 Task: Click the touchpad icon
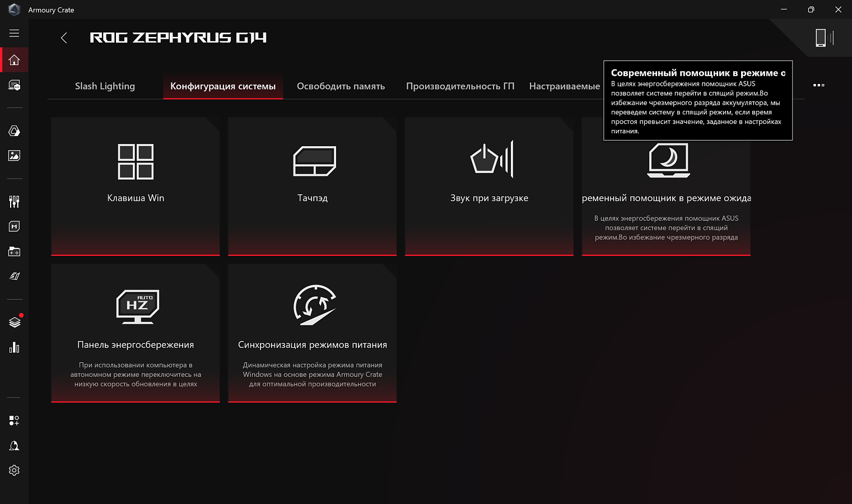point(314,161)
